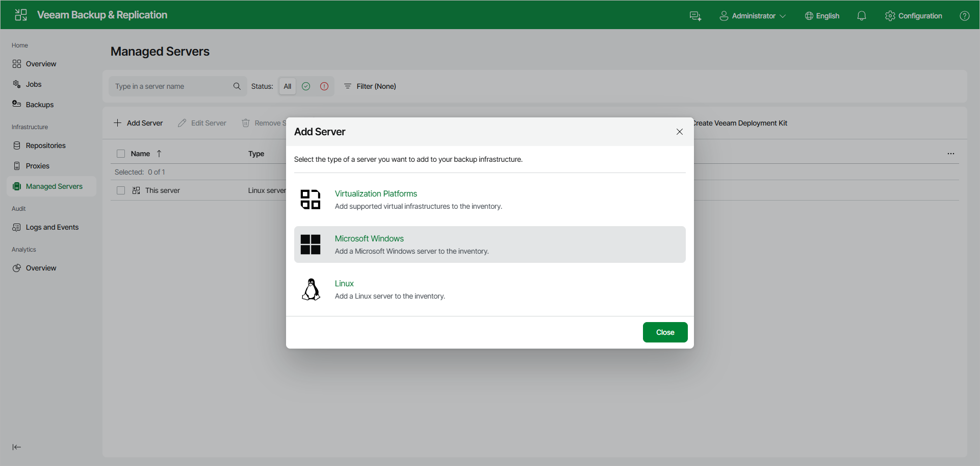Choose the Linux server option
The image size is (980, 466).
pyautogui.click(x=490, y=289)
